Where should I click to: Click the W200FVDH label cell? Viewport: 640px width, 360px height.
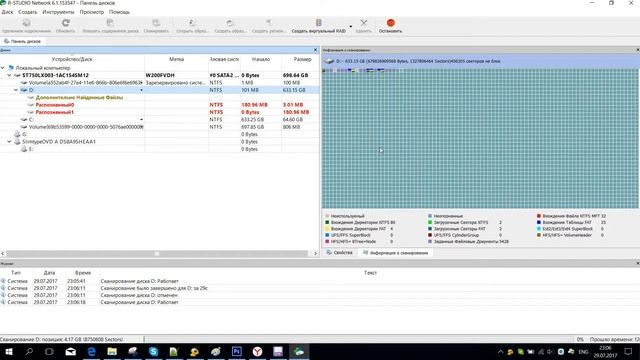click(x=160, y=75)
